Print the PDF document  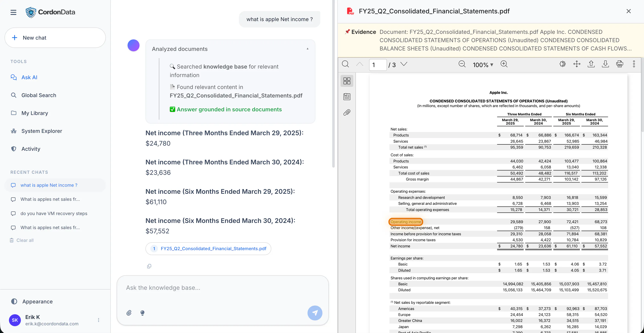(x=620, y=64)
